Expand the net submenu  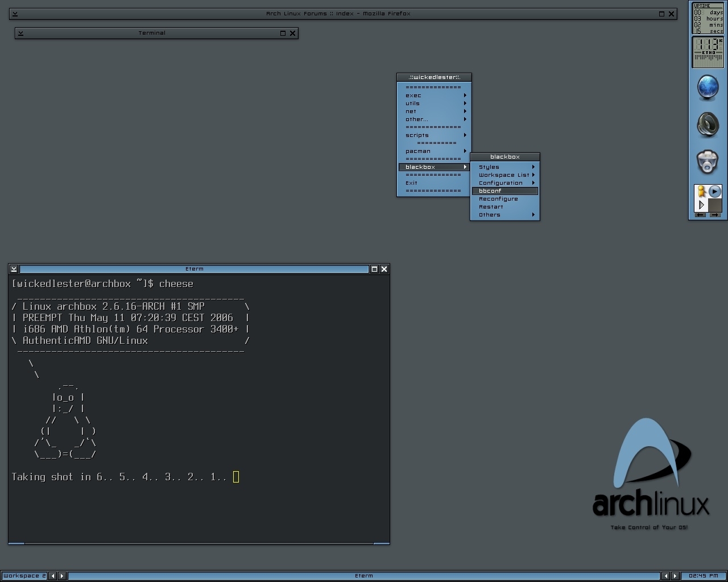[434, 111]
